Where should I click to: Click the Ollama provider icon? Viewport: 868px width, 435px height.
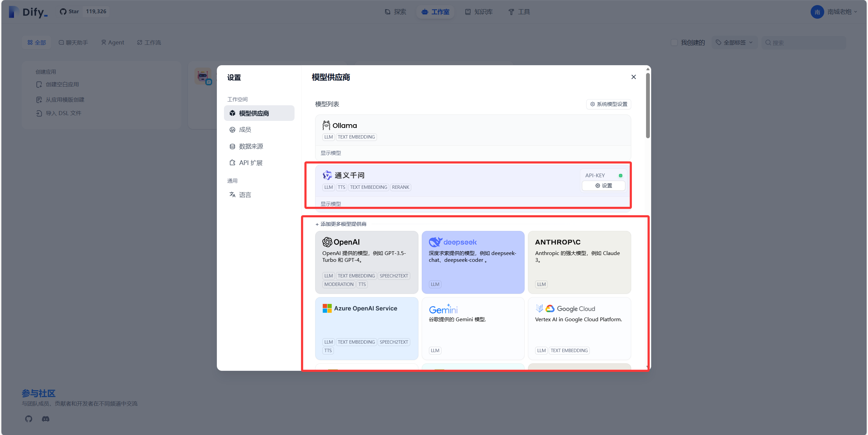pyautogui.click(x=326, y=125)
